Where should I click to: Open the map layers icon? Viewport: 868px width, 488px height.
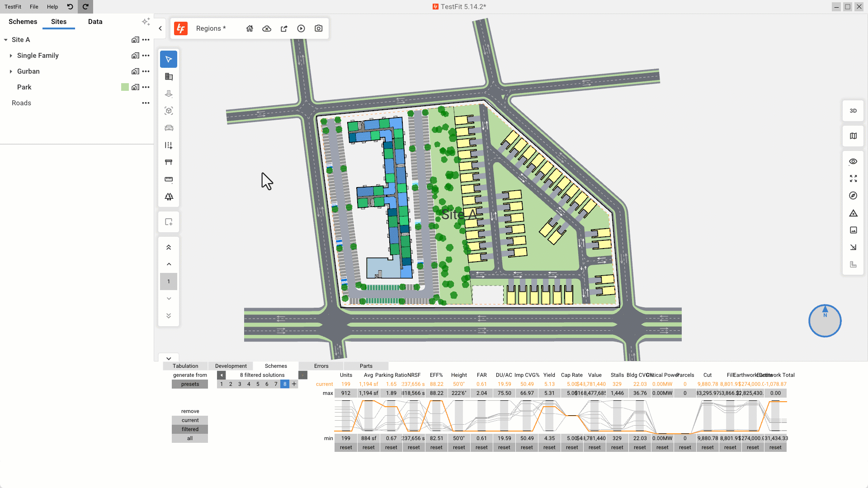coord(853,136)
